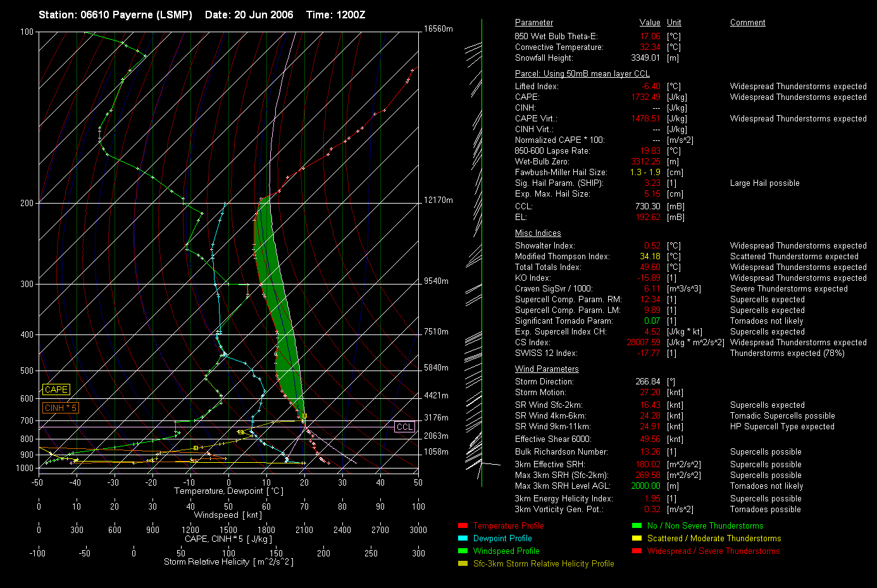
Task: Click the Lifted Index value -6.40
Action: 650,87
